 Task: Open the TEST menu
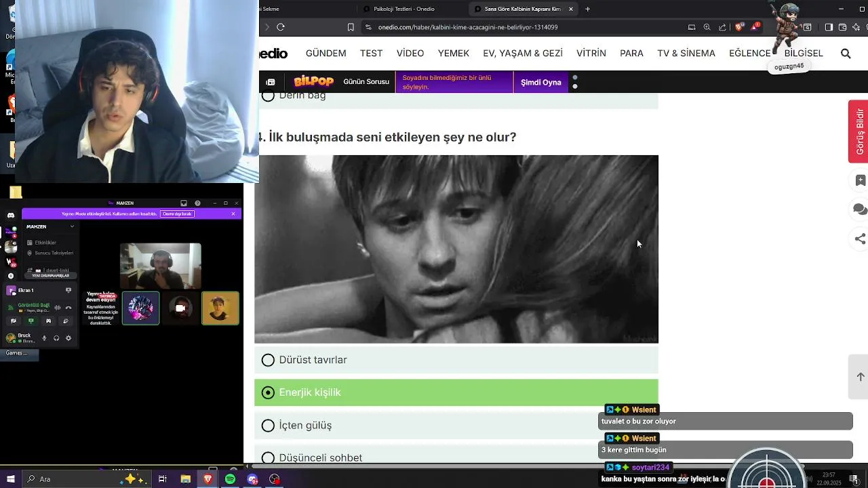(371, 54)
